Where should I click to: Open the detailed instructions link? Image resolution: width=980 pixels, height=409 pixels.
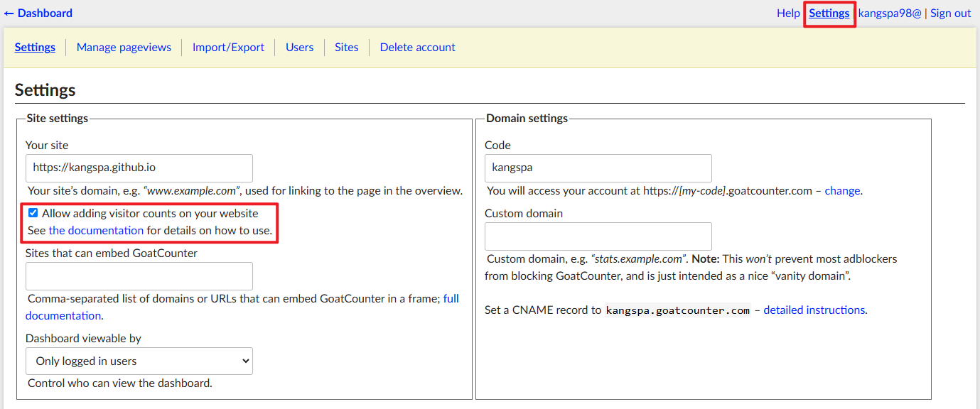click(814, 310)
